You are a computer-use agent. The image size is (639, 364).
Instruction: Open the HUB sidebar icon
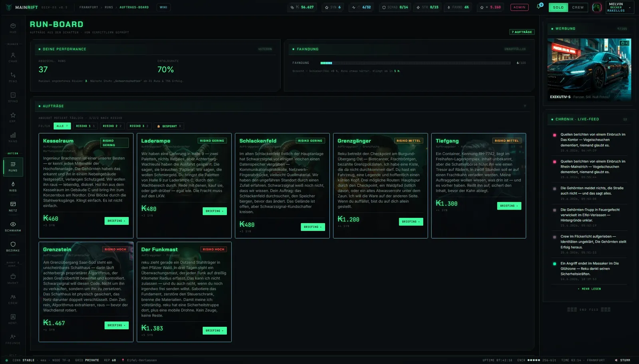(x=13, y=28)
